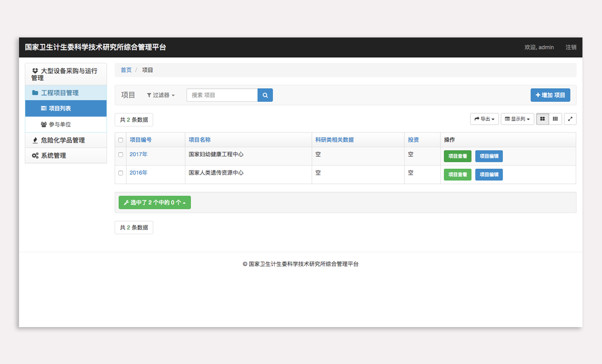
Task: Click into the 搜索 项目 search field
Action: [222, 95]
